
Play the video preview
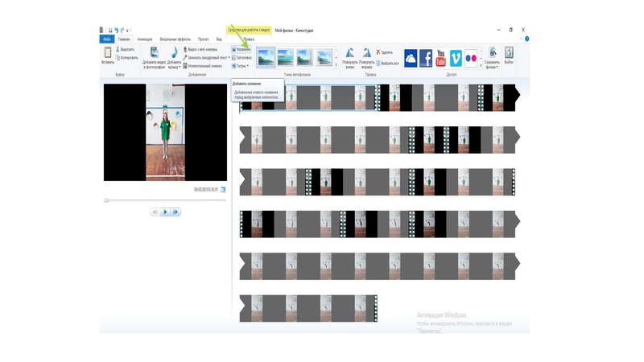pos(166,212)
